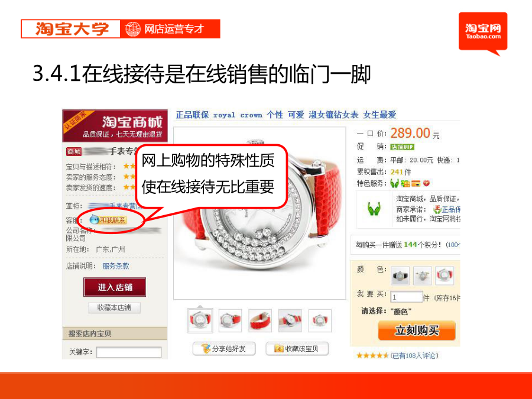Image resolution: width=532 pixels, height=399 pixels.
Task: Click the 收藏本店铺 button
Action: coord(114,308)
